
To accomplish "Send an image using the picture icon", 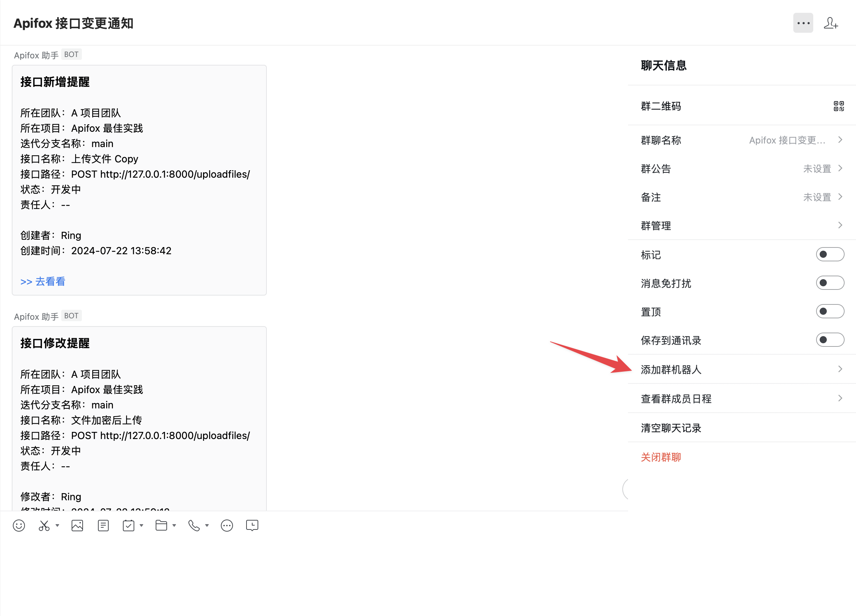I will (x=77, y=525).
